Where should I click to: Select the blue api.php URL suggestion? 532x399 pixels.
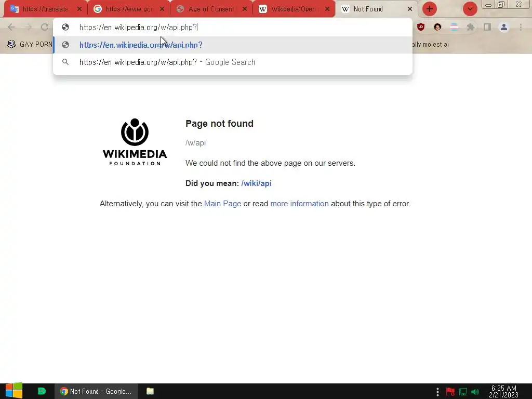pos(233,45)
